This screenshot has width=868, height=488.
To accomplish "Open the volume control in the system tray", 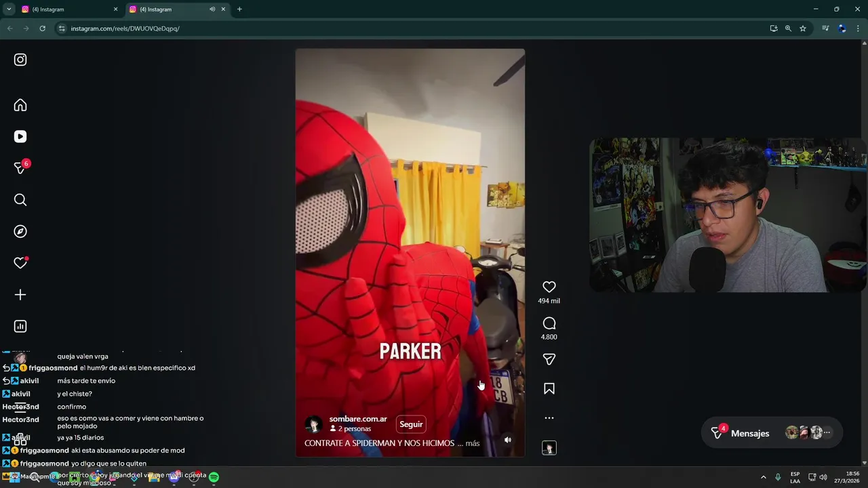I will tap(823, 477).
